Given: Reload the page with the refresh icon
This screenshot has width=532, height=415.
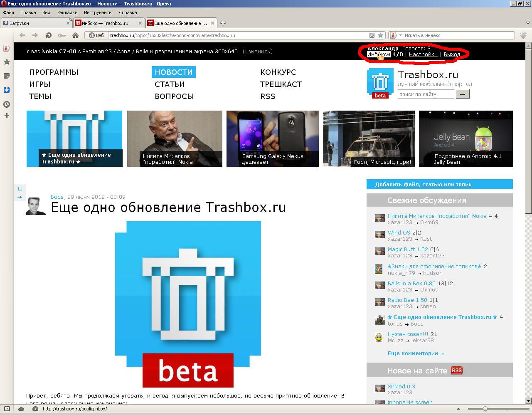Looking at the screenshot, I should pos(49,35).
